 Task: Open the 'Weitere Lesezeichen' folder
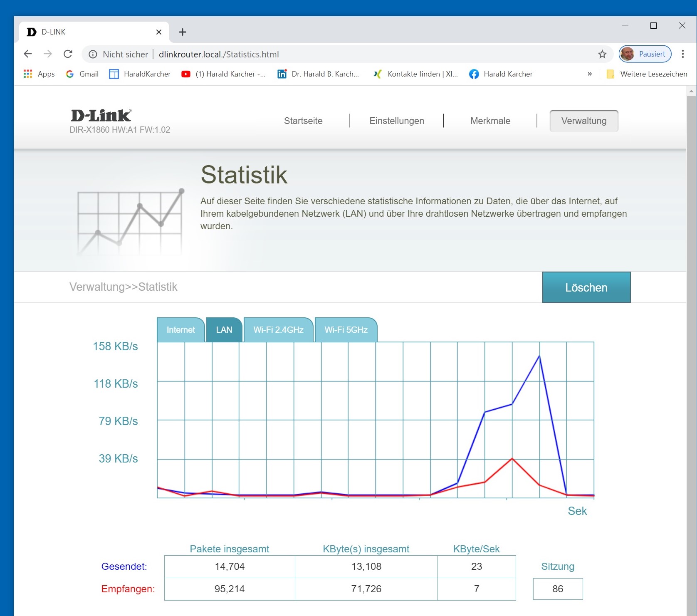[x=647, y=74]
